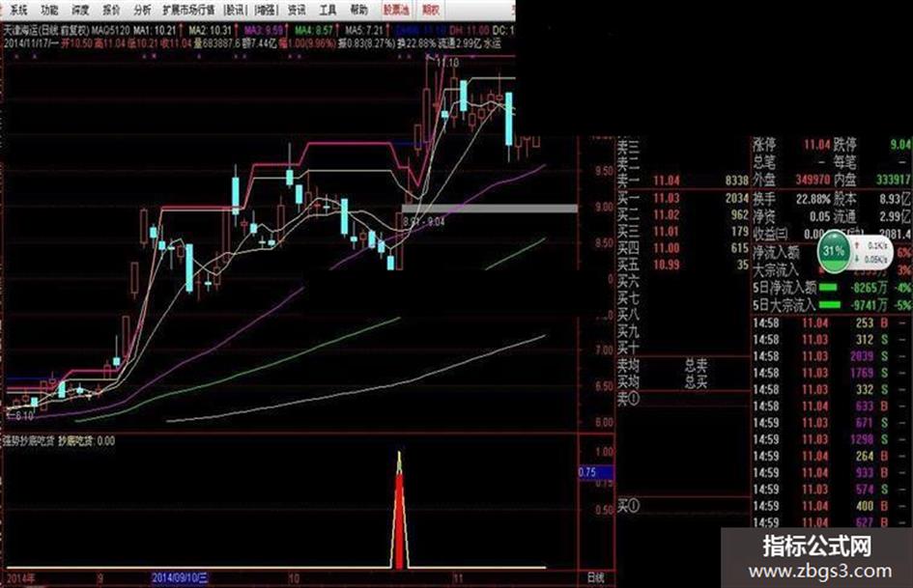This screenshot has width=913, height=588.
Task: Click the 大宗流入 label
Action: (x=777, y=270)
